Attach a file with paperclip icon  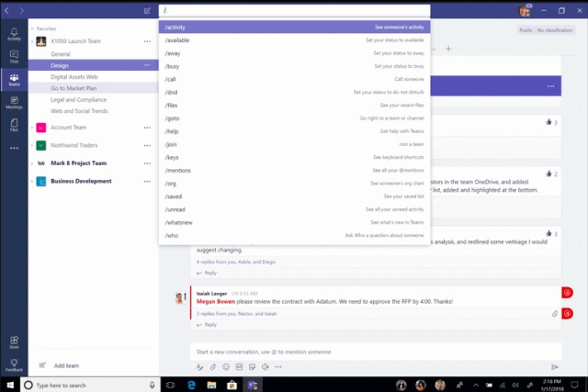point(212,367)
